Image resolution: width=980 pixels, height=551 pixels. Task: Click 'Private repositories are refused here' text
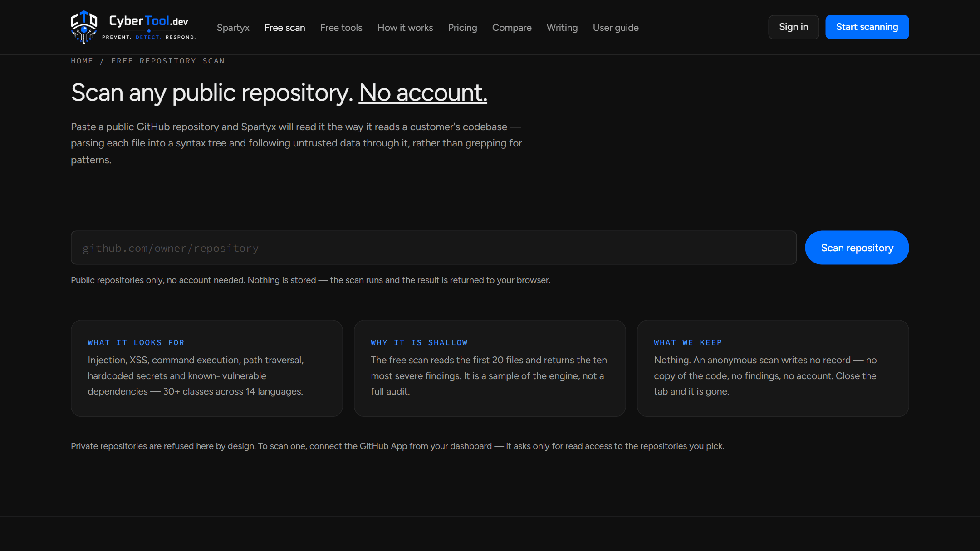click(x=397, y=446)
